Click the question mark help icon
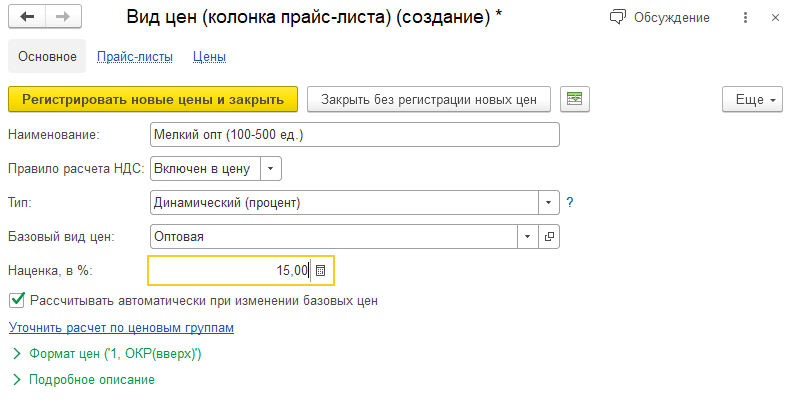 (x=570, y=203)
